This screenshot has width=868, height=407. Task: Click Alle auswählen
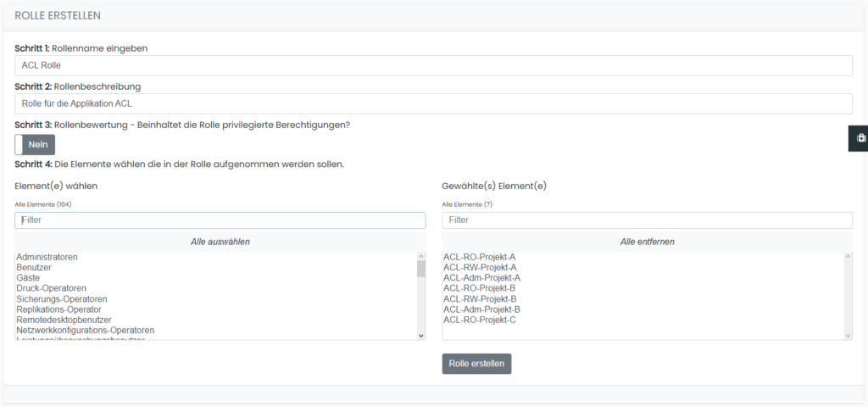point(220,242)
